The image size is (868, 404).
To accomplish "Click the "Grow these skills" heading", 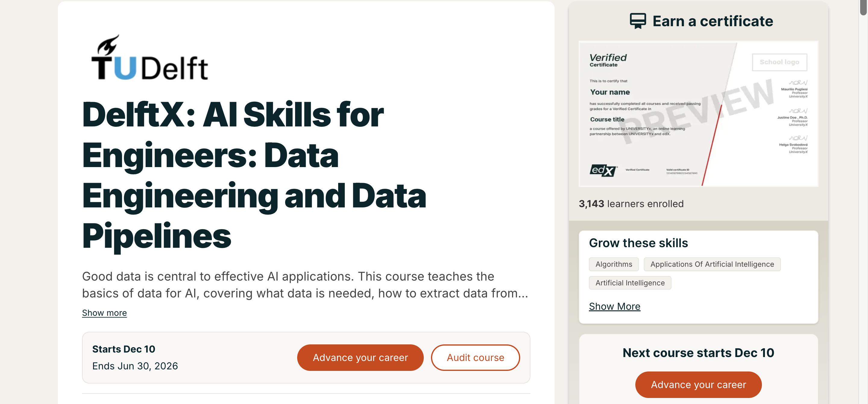I will coord(639,243).
